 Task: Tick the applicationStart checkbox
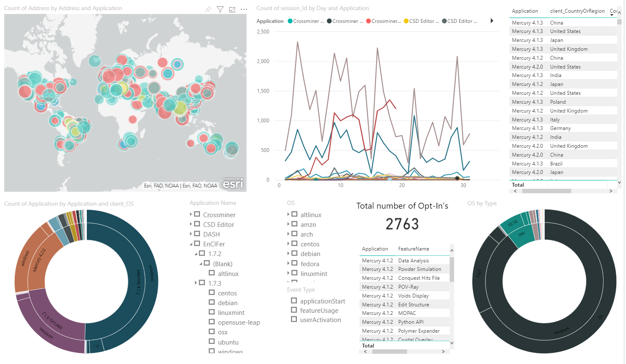[x=294, y=301]
